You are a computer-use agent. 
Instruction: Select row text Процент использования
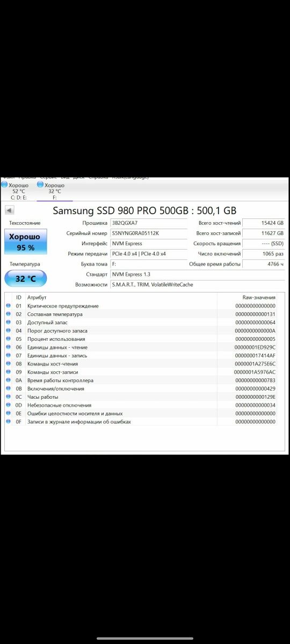pos(56,339)
